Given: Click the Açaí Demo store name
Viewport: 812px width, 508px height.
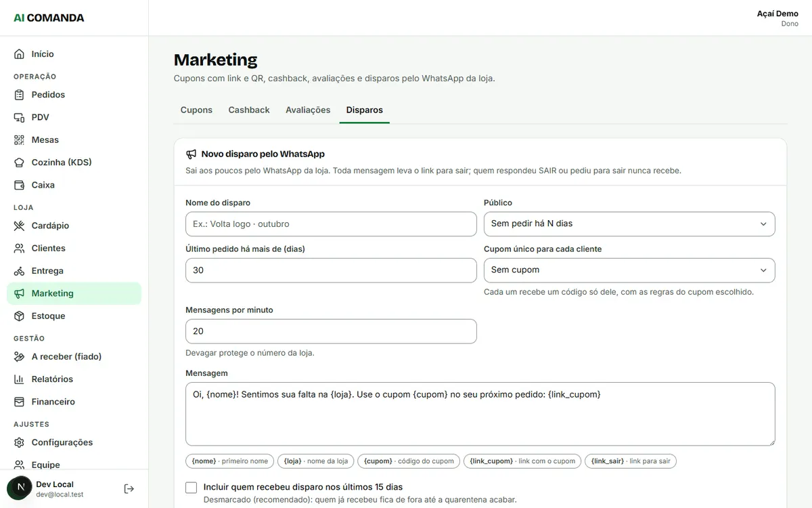Looking at the screenshot, I should point(777,14).
